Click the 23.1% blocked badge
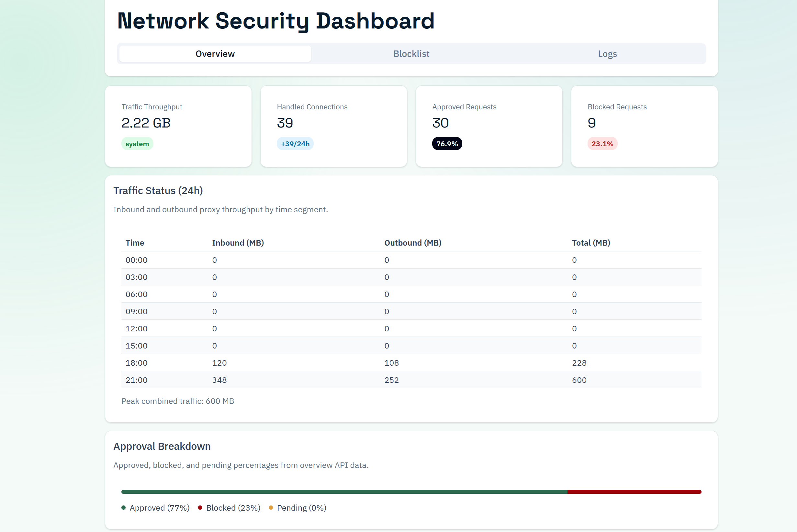 [x=602, y=144]
